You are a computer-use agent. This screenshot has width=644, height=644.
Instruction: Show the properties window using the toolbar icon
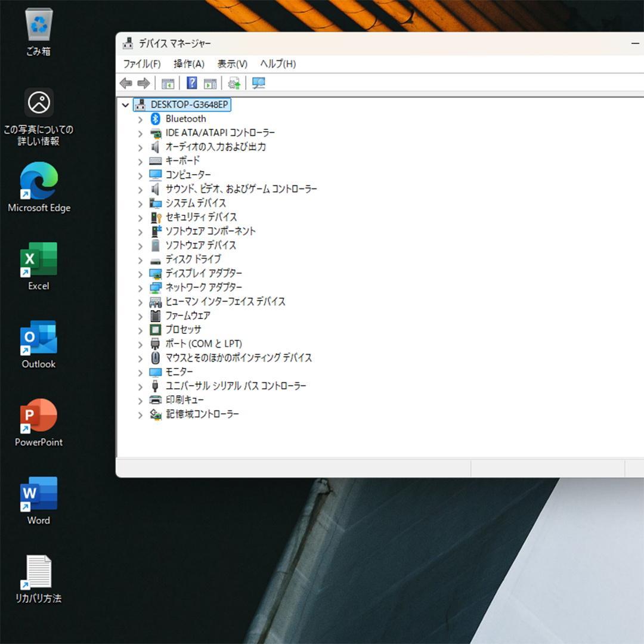pyautogui.click(x=210, y=83)
